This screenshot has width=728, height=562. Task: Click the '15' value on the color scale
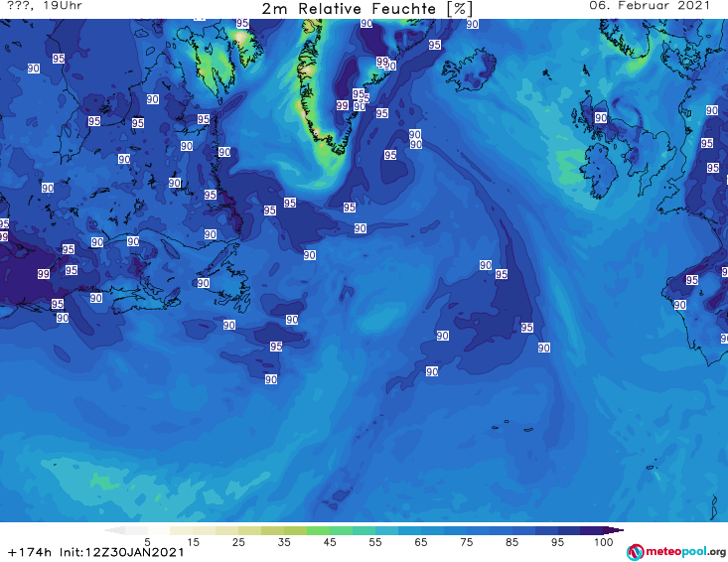(x=193, y=542)
